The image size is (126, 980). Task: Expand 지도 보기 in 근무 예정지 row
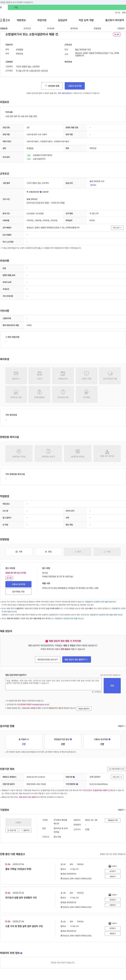coord(117,228)
